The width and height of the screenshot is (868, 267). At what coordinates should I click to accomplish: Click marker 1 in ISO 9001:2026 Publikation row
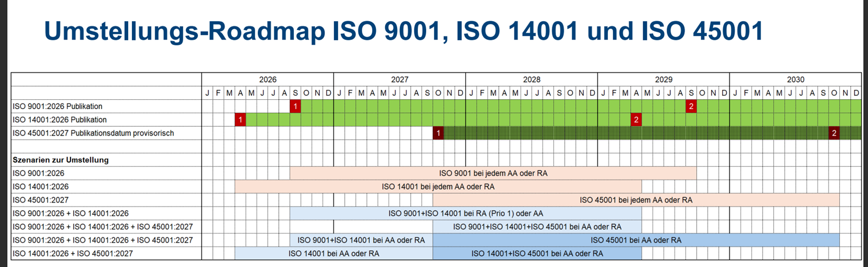tap(295, 106)
